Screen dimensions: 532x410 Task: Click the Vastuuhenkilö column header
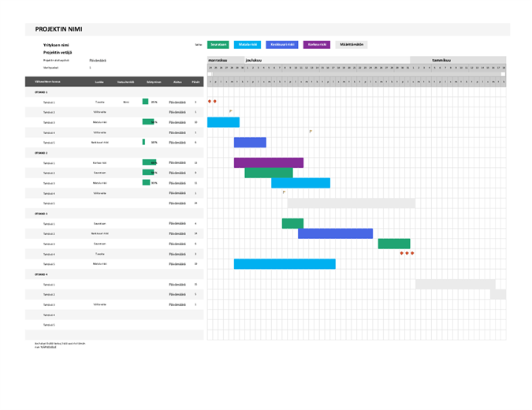click(x=125, y=82)
